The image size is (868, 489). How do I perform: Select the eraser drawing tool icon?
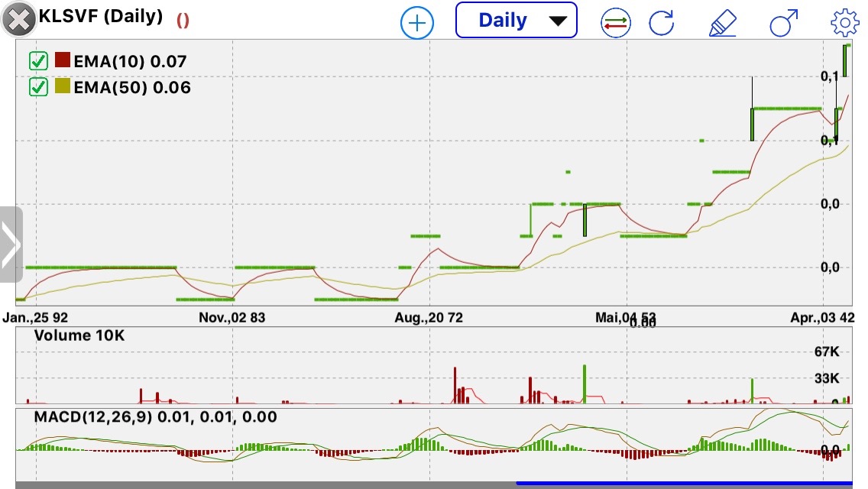click(722, 22)
